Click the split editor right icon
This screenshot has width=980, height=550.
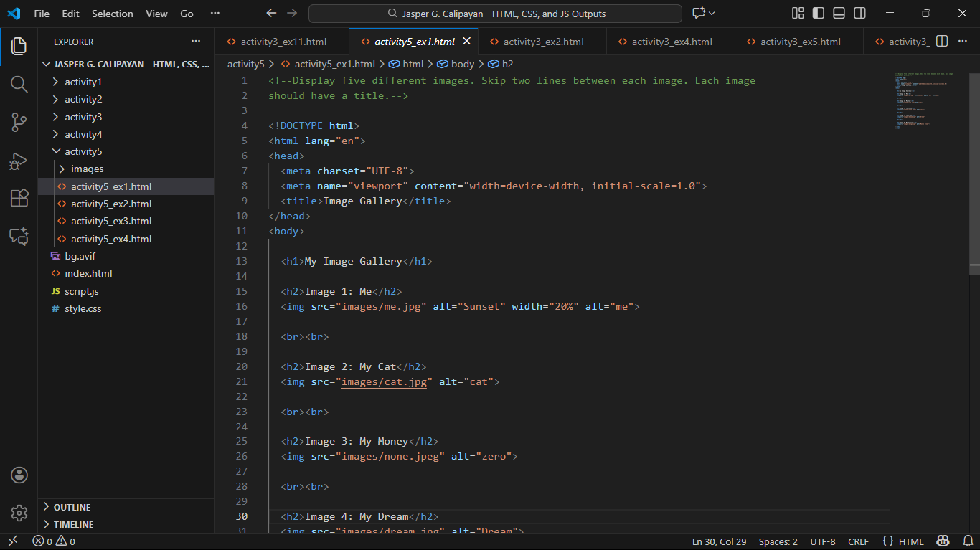click(942, 42)
